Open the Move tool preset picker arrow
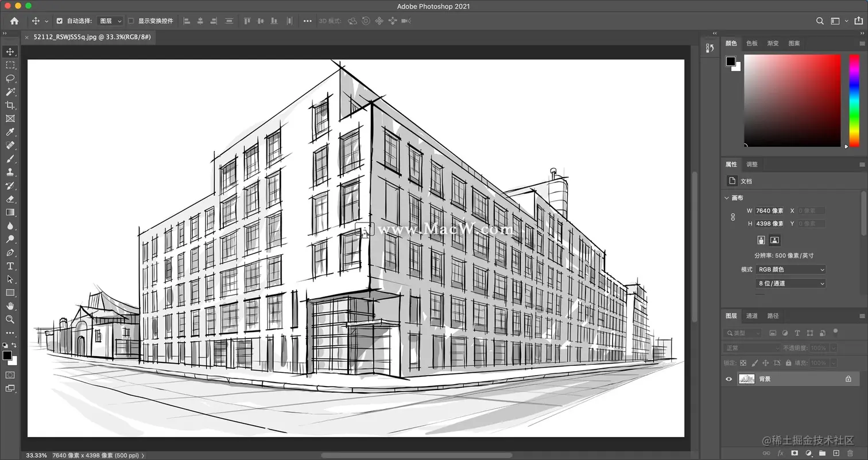 pyautogui.click(x=46, y=21)
